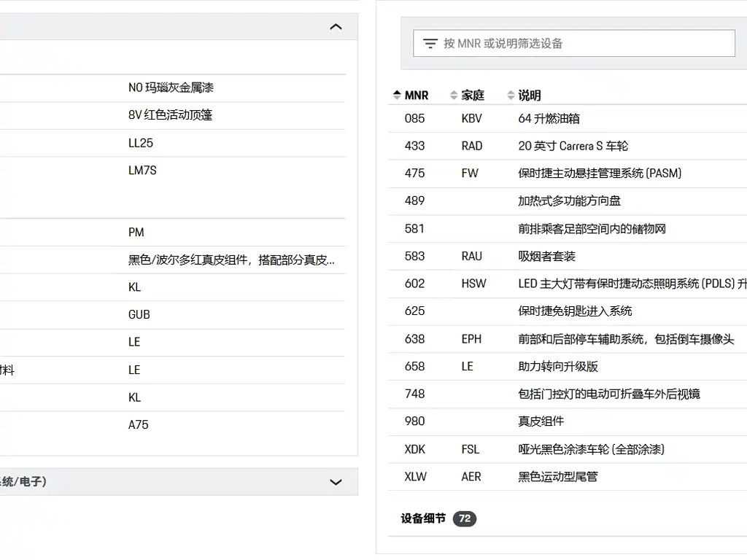
Task: Select row XDK 哑光黑色涂漆车轮
Action: 568,449
